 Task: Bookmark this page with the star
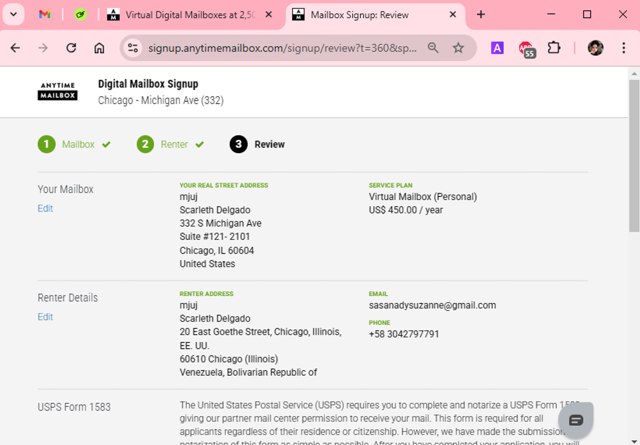coord(458,48)
